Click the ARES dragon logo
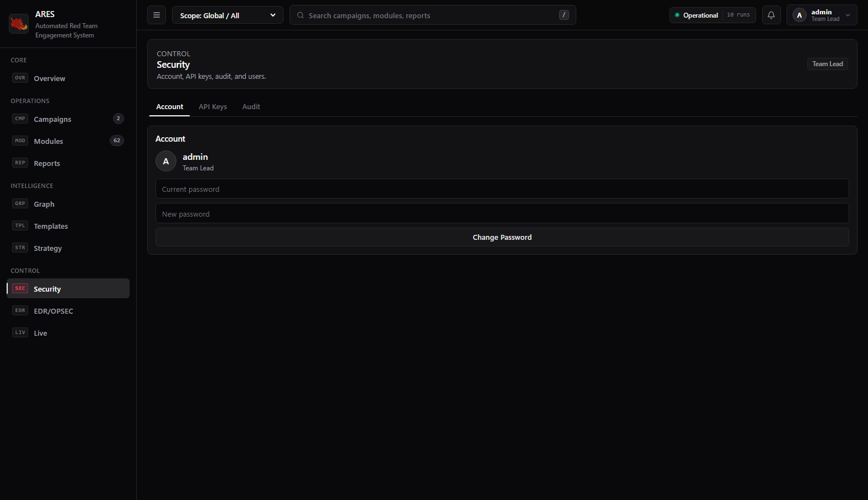The image size is (868, 500). tap(19, 24)
